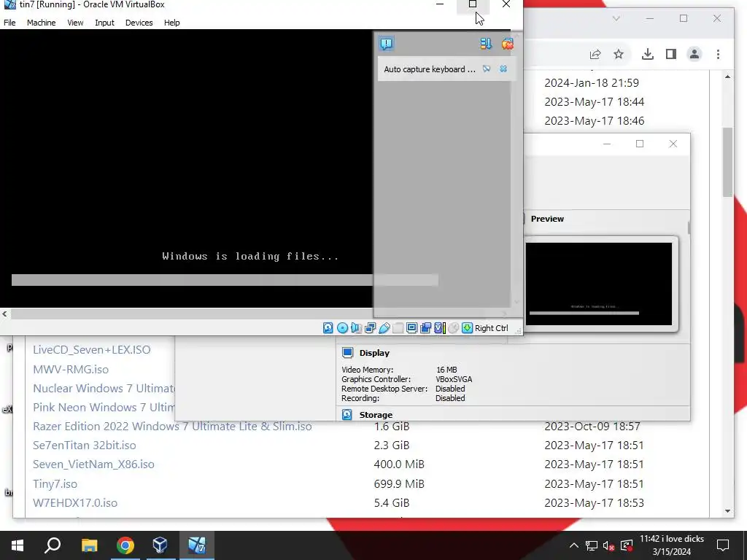Bookmark the page with the star icon
Image resolution: width=747 pixels, height=560 pixels.
(619, 54)
